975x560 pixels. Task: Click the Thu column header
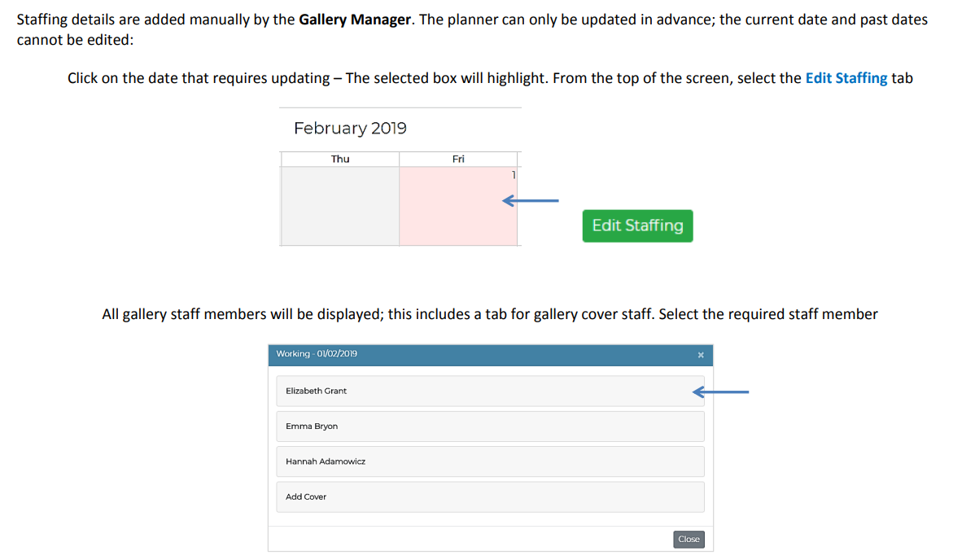tap(340, 159)
